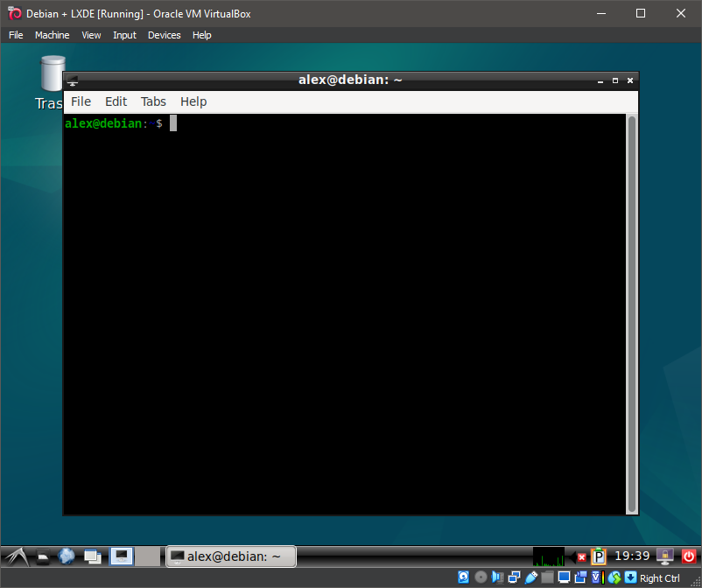This screenshot has height=588, width=702.
Task: Click the VirtualBox audio status icon
Action: [495, 577]
